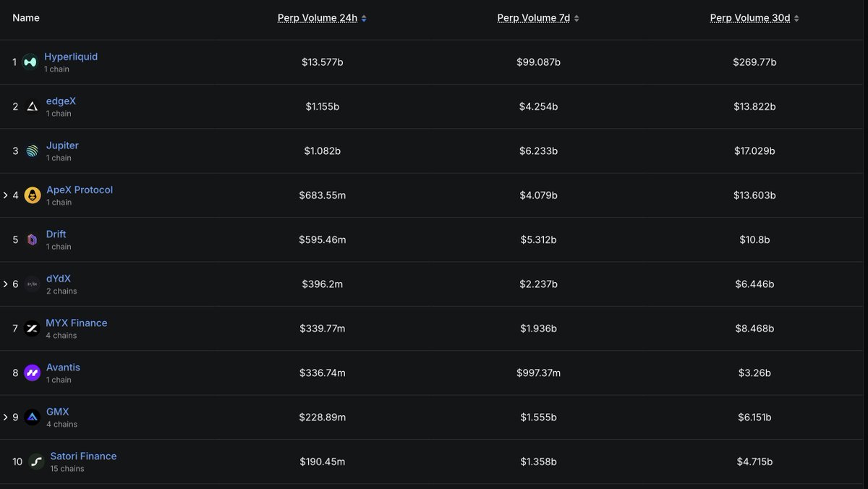Open the Satori Finance protocol link
868x489 pixels.
[x=83, y=456]
